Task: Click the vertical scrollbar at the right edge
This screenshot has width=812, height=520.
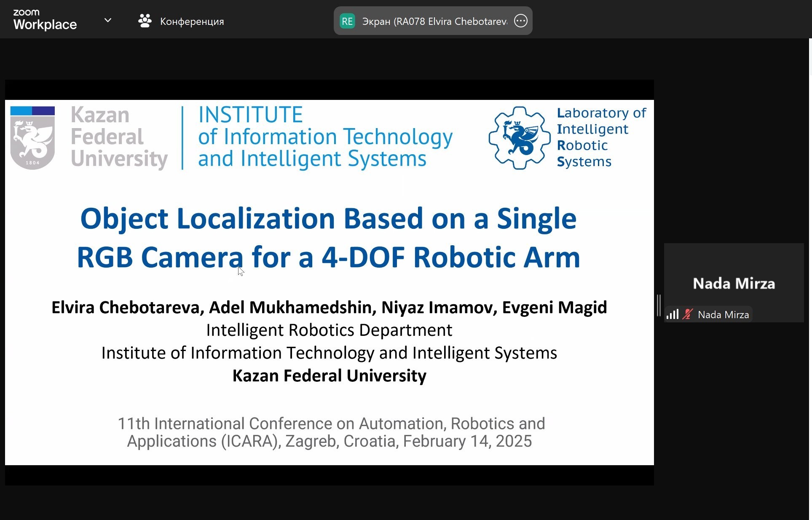Action: click(810, 57)
